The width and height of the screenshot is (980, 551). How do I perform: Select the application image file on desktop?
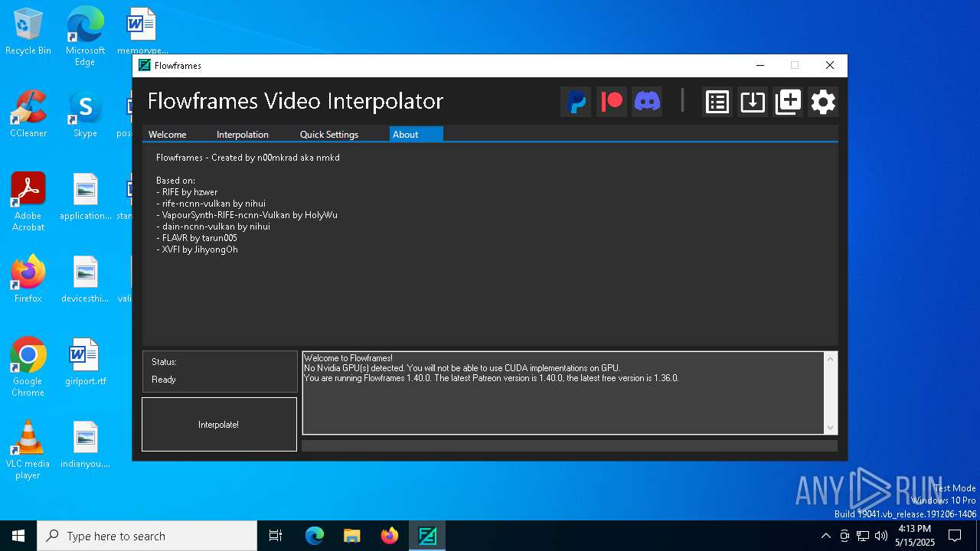85,197
